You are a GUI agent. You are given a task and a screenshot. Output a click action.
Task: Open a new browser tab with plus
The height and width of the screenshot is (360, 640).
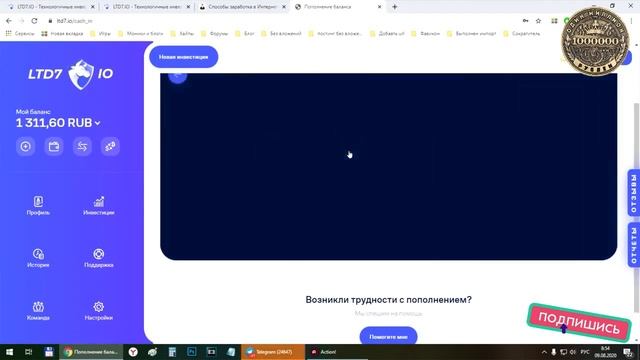(394, 7)
